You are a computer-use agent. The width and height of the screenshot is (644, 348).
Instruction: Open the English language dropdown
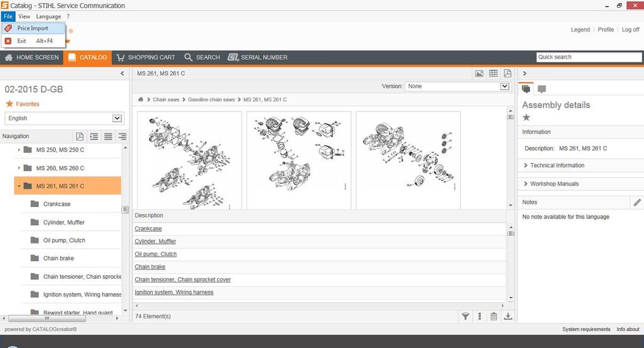coord(65,118)
